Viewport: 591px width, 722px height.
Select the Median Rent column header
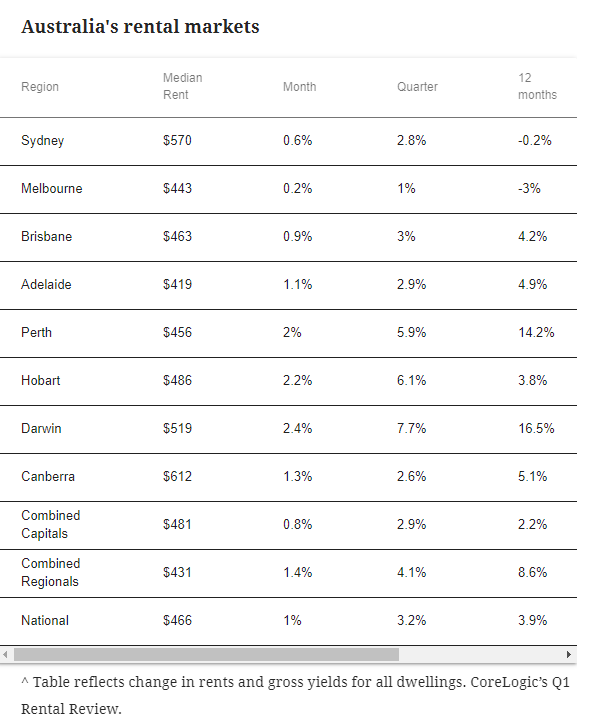182,86
